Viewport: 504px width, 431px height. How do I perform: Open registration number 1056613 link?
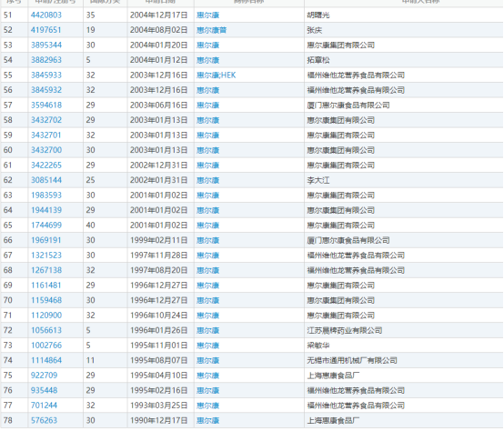tap(46, 330)
